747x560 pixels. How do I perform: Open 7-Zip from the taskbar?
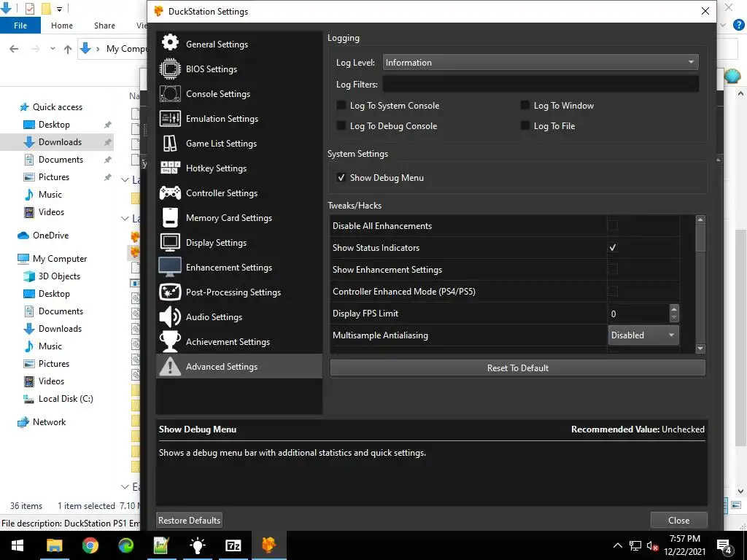tap(233, 545)
